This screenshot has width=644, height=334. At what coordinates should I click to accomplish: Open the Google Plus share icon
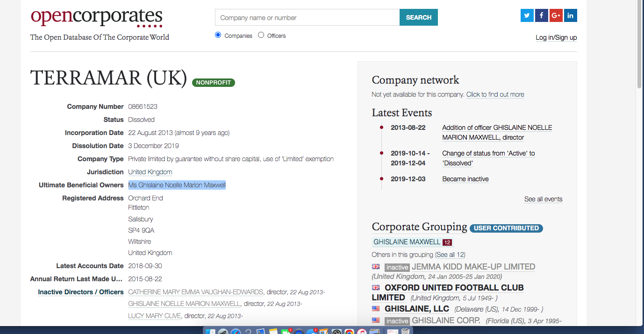coord(556,15)
